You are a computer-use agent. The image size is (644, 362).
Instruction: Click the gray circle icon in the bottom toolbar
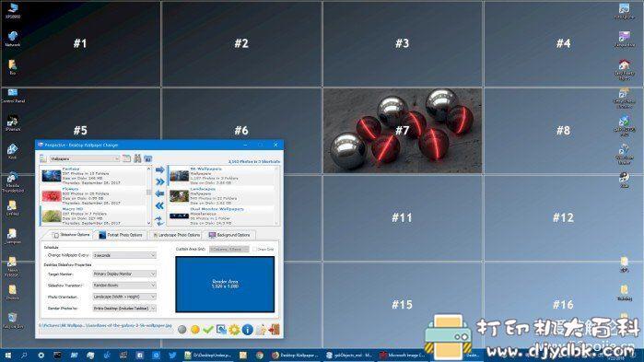pyautogui.click(x=181, y=330)
